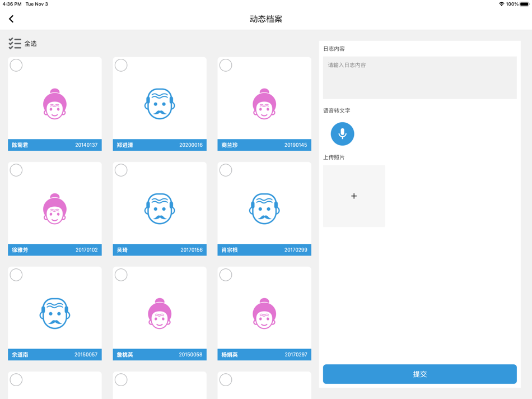Click the name 杨娟英
This screenshot has width=532, height=399.
pyautogui.click(x=230, y=355)
